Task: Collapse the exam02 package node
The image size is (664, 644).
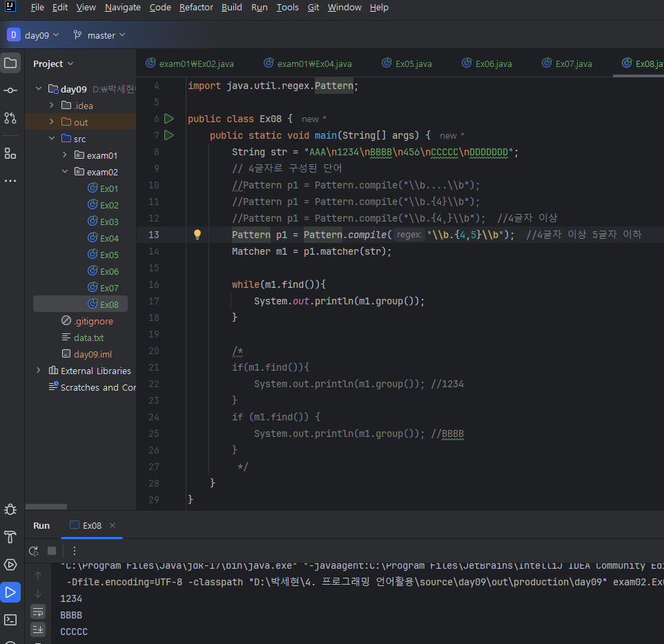Action: (x=65, y=172)
